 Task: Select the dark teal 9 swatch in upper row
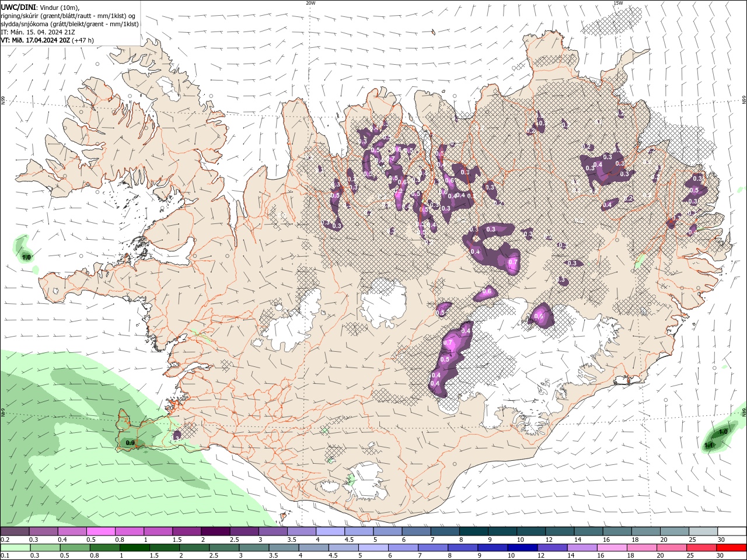(x=503, y=531)
